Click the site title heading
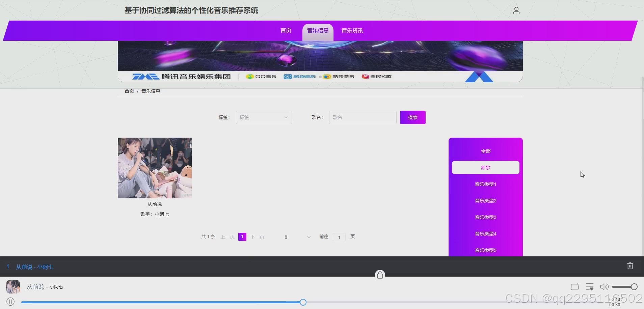This screenshot has width=644, height=309. (191, 10)
